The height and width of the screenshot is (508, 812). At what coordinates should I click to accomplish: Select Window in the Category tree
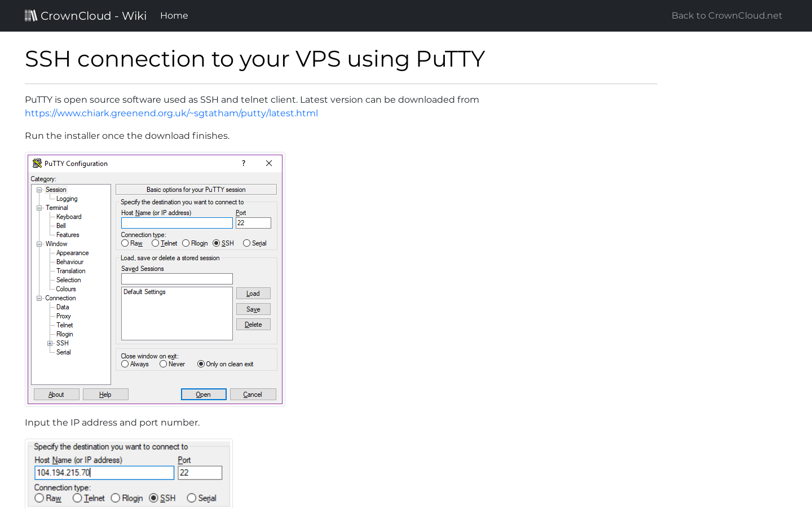pyautogui.click(x=56, y=244)
